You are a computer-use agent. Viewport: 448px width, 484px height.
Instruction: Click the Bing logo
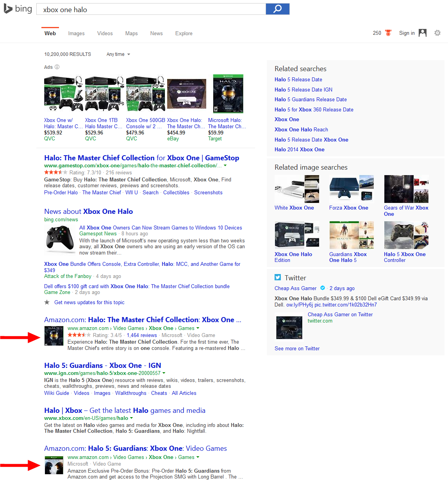click(x=18, y=9)
